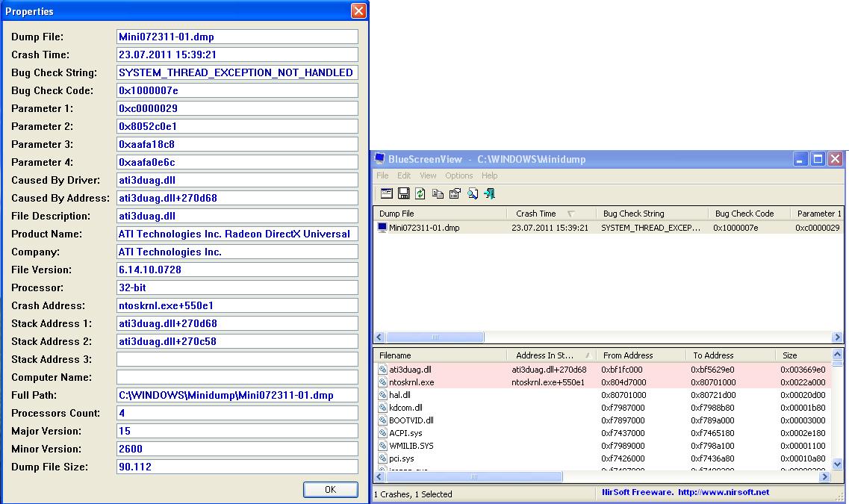Click the file icon next to hal.dll
Screen dimensions: 849x504
383,395
